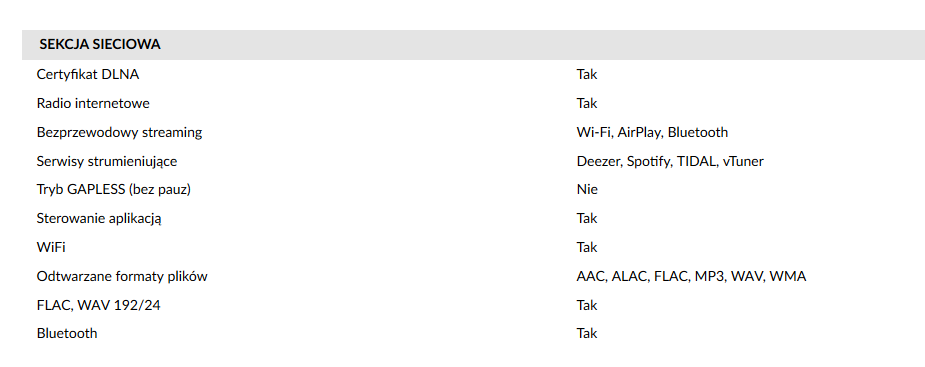Select the Odtwarzane formaty plików label
Screen dimensions: 925x367
coord(122,276)
